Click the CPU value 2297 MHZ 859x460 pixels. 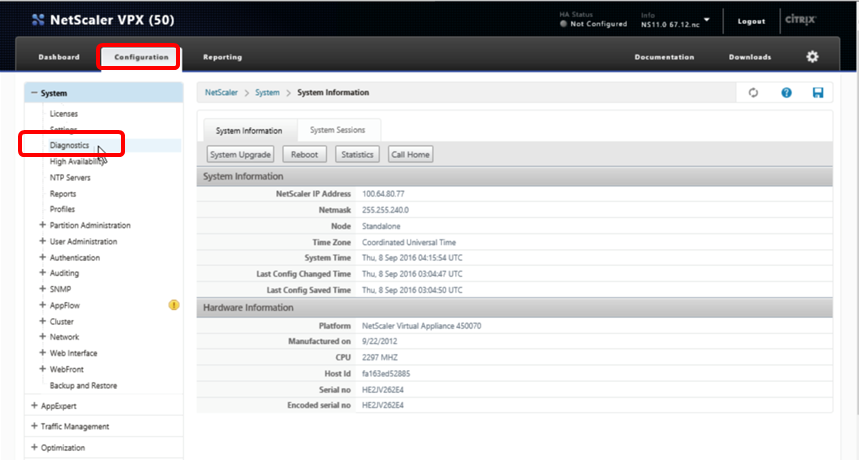coord(380,358)
